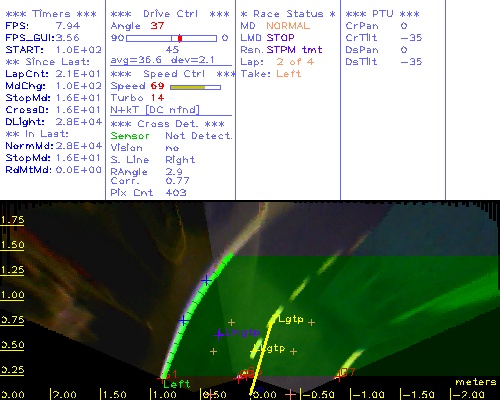
Task: Select the lower blue cross marker on green curve
Action: pyautogui.click(x=183, y=321)
